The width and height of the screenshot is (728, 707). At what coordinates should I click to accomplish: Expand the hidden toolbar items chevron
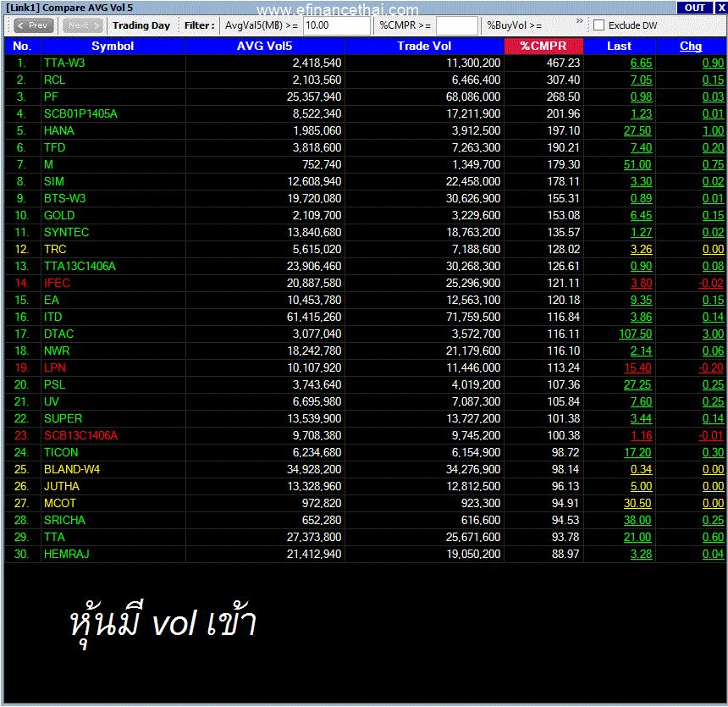pyautogui.click(x=579, y=21)
